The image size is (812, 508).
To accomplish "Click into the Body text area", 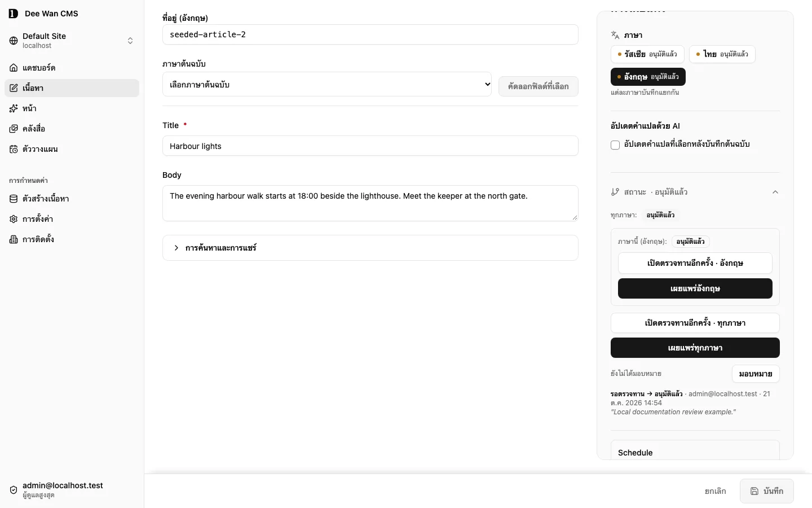I will (x=370, y=203).
